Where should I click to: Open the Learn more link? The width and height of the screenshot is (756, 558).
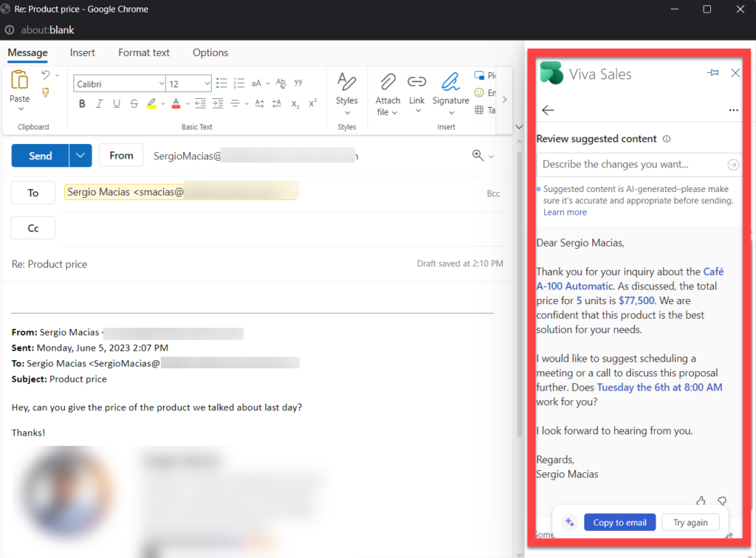(565, 212)
